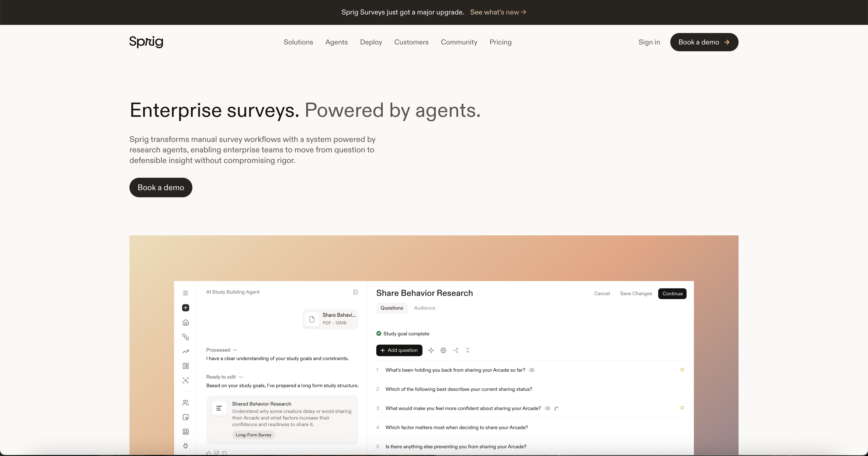The image size is (868, 456).
Task: Click the linked-shapes icon below the home icon
Action: pyautogui.click(x=185, y=337)
